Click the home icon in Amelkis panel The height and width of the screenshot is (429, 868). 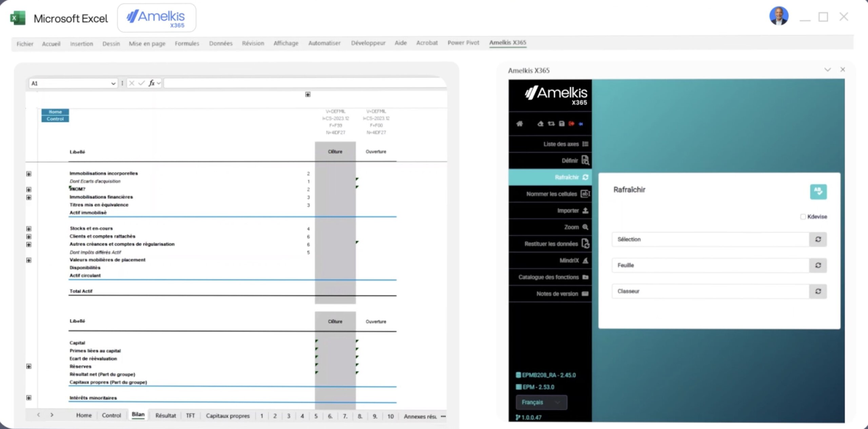tap(519, 124)
